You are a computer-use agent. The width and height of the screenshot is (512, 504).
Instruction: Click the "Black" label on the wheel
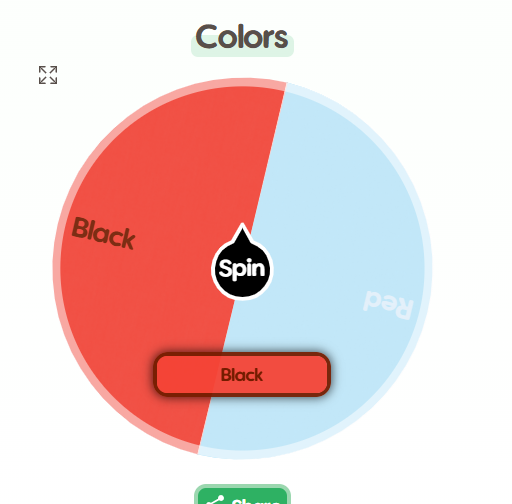[x=104, y=233]
